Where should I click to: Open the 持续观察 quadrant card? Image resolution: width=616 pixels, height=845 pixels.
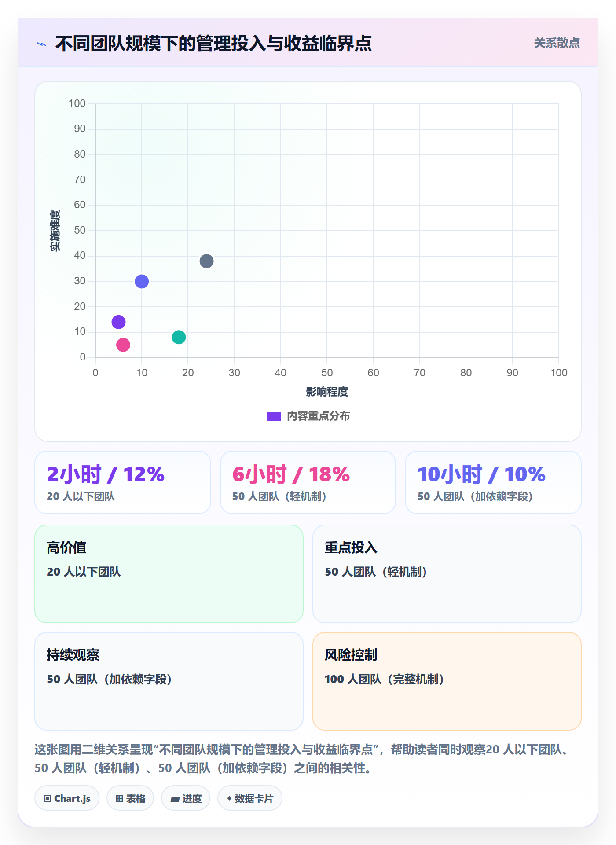(169, 681)
